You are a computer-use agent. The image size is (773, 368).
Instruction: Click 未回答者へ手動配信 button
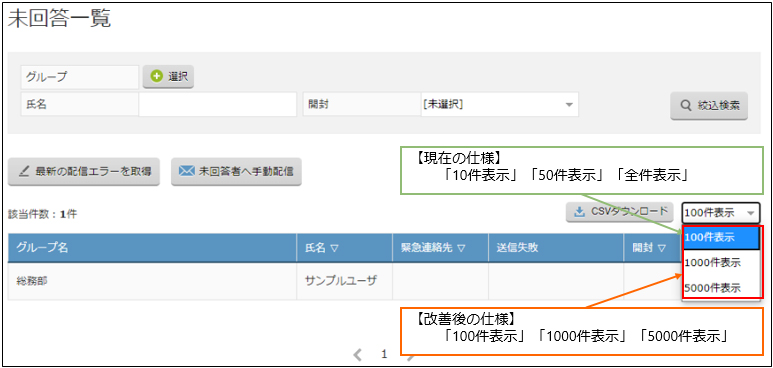236,172
